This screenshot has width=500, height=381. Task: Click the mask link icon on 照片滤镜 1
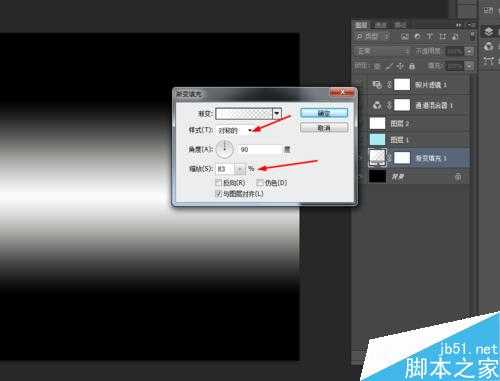[389, 85]
